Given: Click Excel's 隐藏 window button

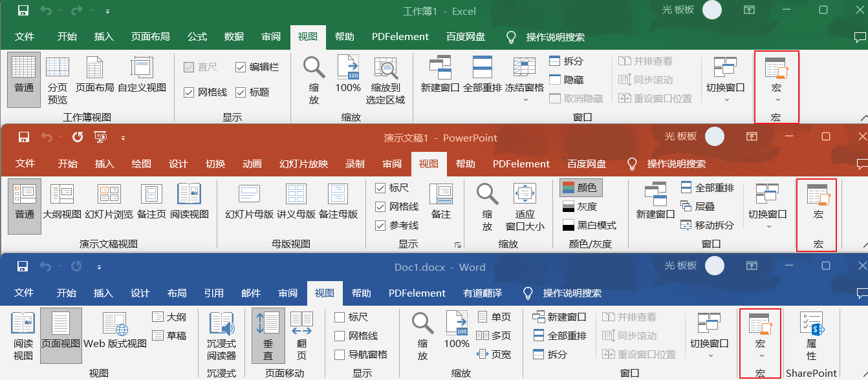Looking at the screenshot, I should click(567, 80).
